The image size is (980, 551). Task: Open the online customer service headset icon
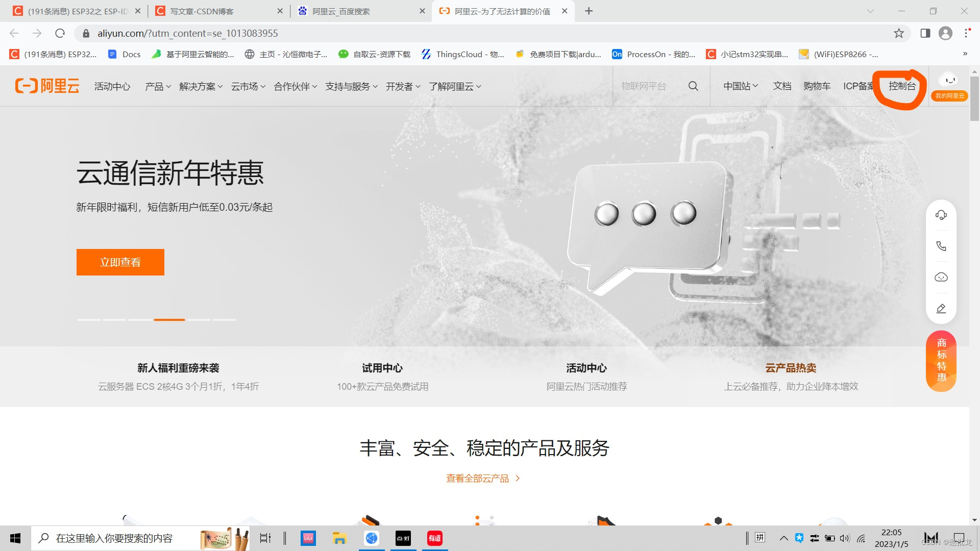tap(941, 215)
